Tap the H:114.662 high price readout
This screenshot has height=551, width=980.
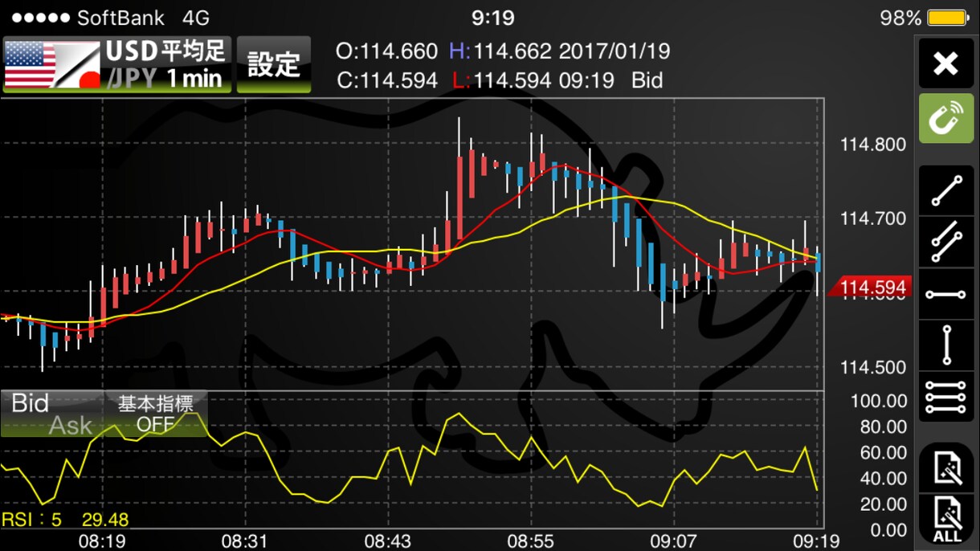(x=500, y=51)
